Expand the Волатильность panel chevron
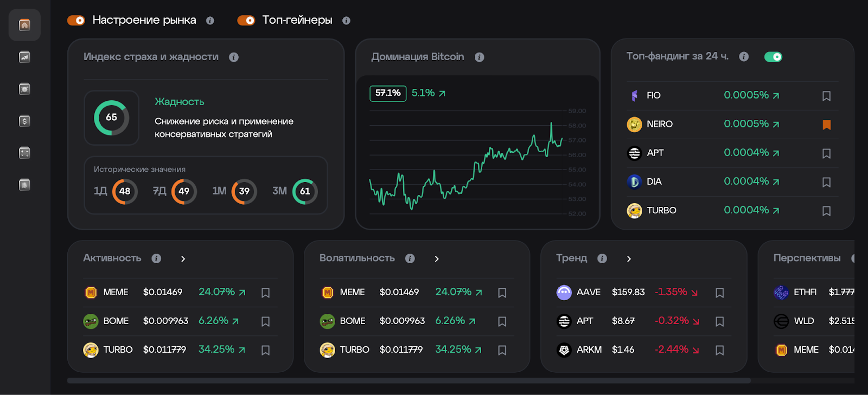868x395 pixels. pyautogui.click(x=436, y=259)
